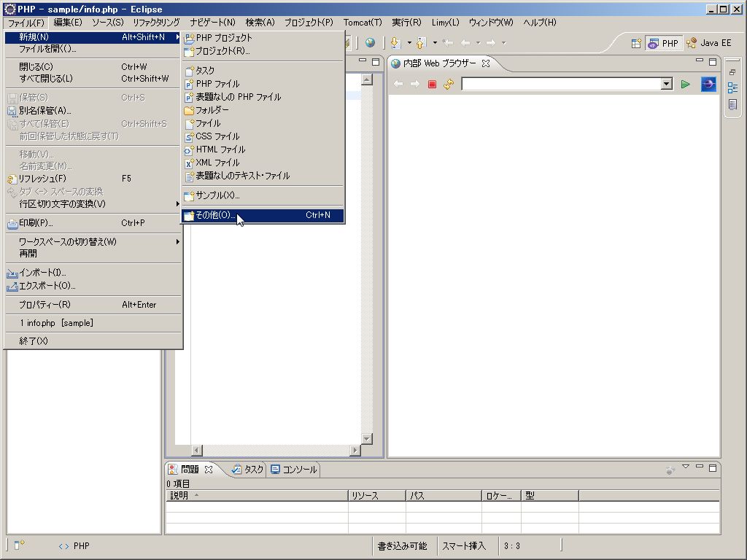Create a new CSS ファイル
Viewport: 747px width, 560px height.
click(x=263, y=136)
